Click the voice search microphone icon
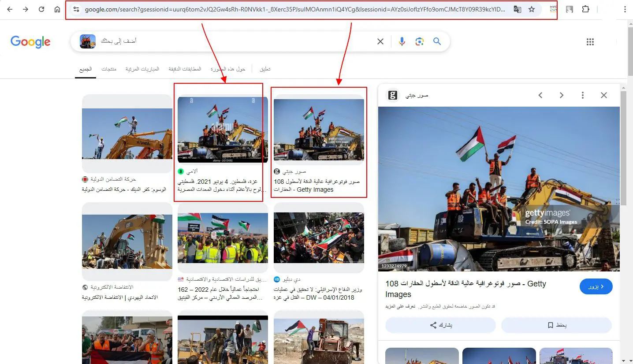The height and width of the screenshot is (364, 633). (402, 41)
